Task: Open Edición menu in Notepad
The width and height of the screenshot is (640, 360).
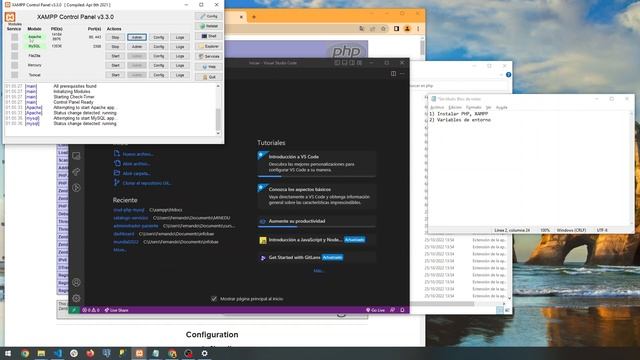Action: 455,107
